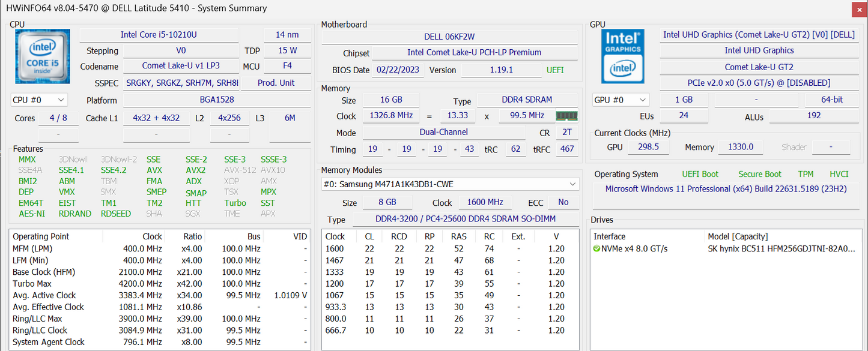The image size is (868, 351).
Task: Click the BGA1528 platform field
Action: 217,100
